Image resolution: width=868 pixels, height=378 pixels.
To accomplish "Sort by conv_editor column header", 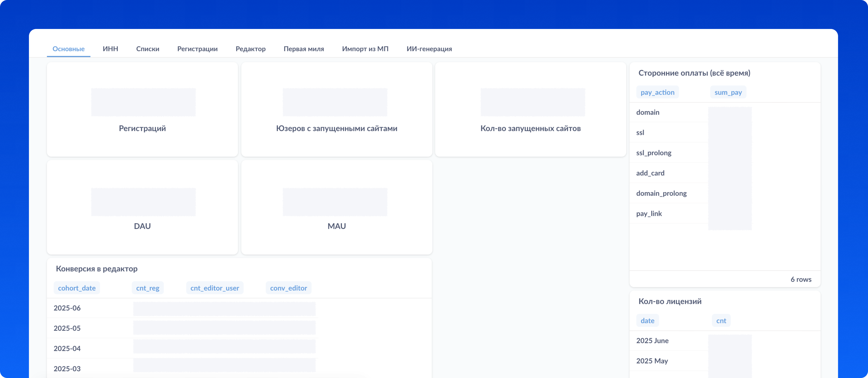I will 288,288.
